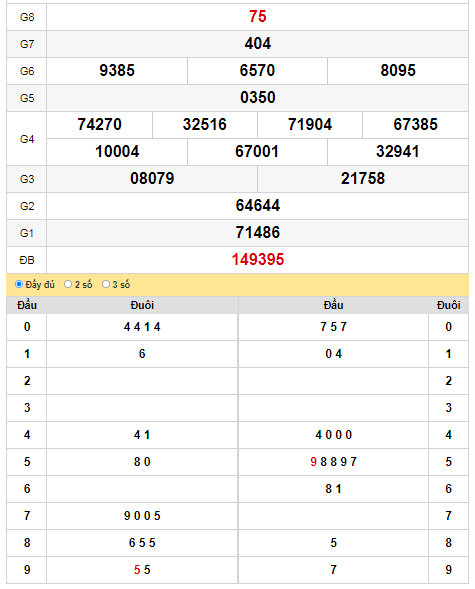This screenshot has width=475, height=589.
Task: Click the G3 number 08079
Action: (152, 179)
